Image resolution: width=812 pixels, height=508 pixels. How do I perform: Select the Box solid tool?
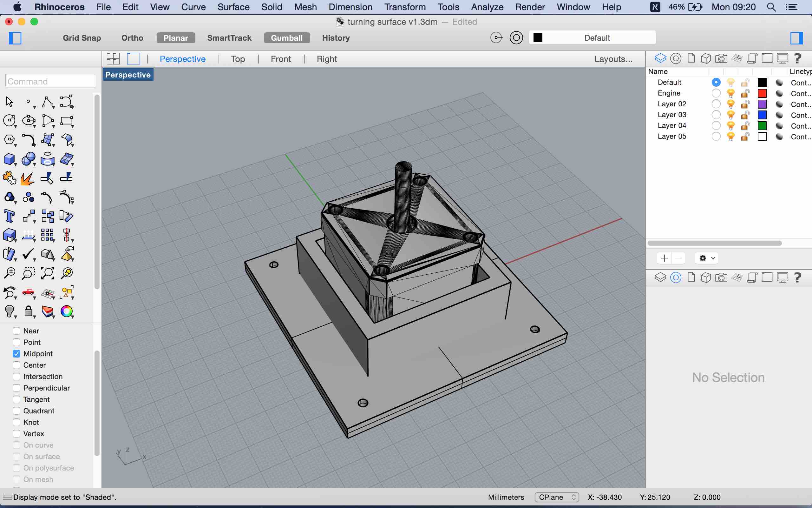[x=10, y=159]
